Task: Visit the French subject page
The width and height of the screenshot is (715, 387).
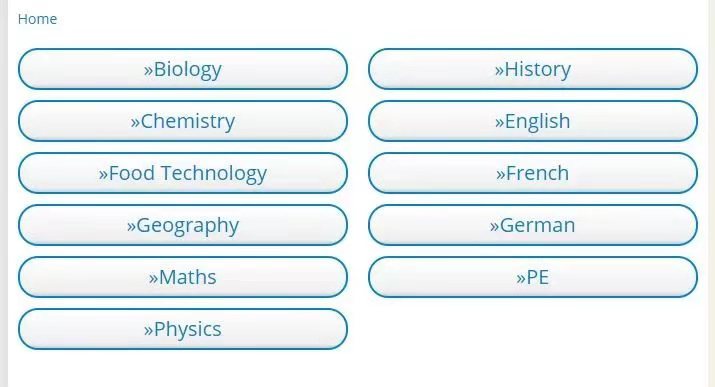Action: (x=533, y=173)
